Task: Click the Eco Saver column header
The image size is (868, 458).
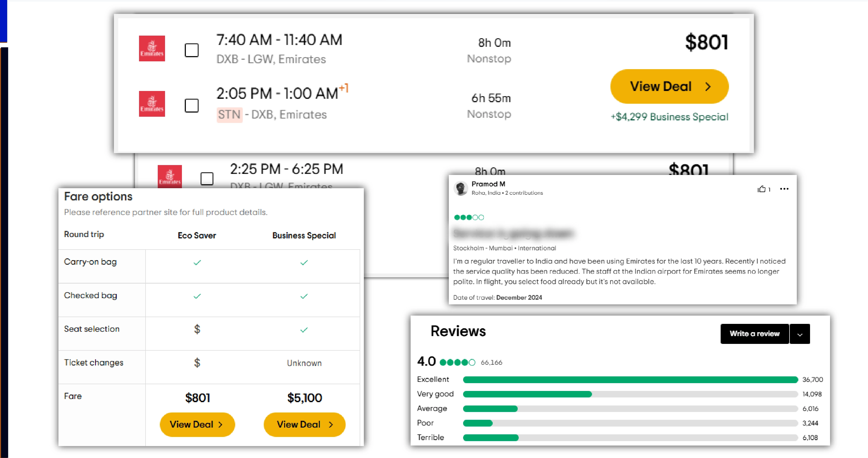Action: click(197, 235)
